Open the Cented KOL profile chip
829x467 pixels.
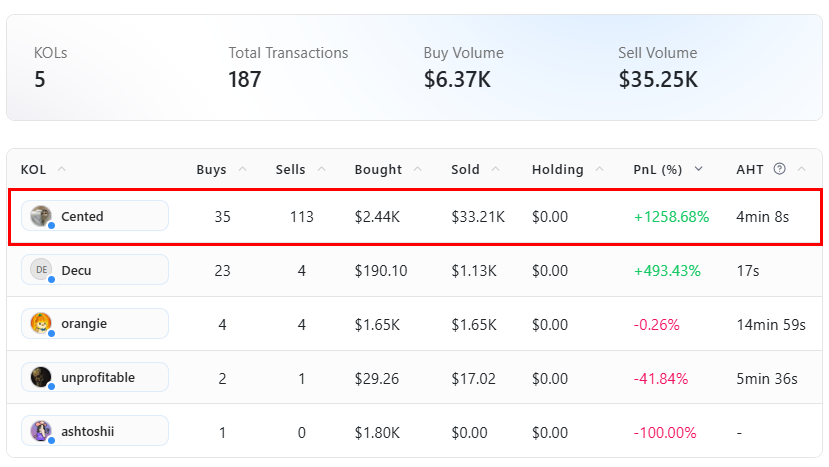click(x=95, y=216)
